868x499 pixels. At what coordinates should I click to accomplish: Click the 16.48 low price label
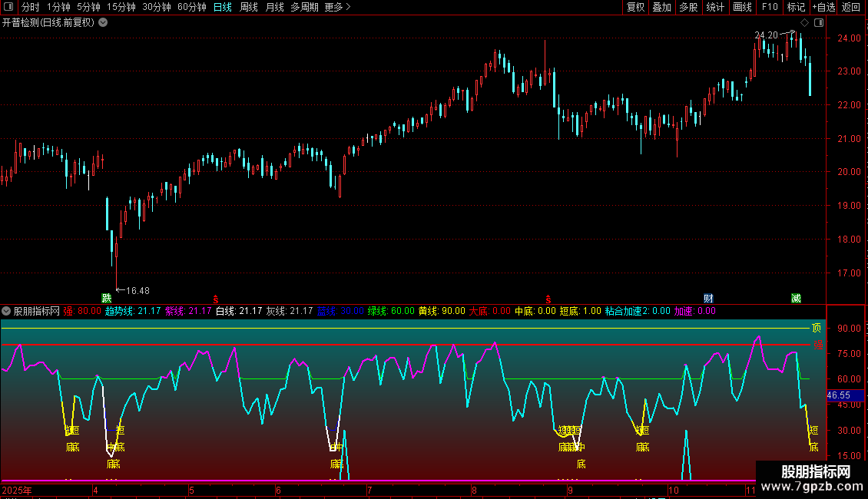click(137, 290)
